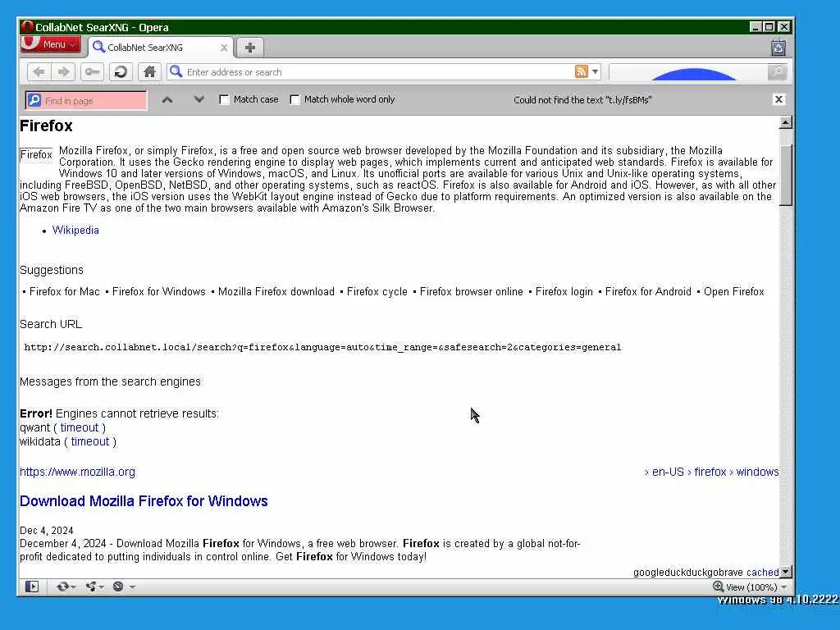Open the Opera Link sync icon dropdown

click(66, 587)
